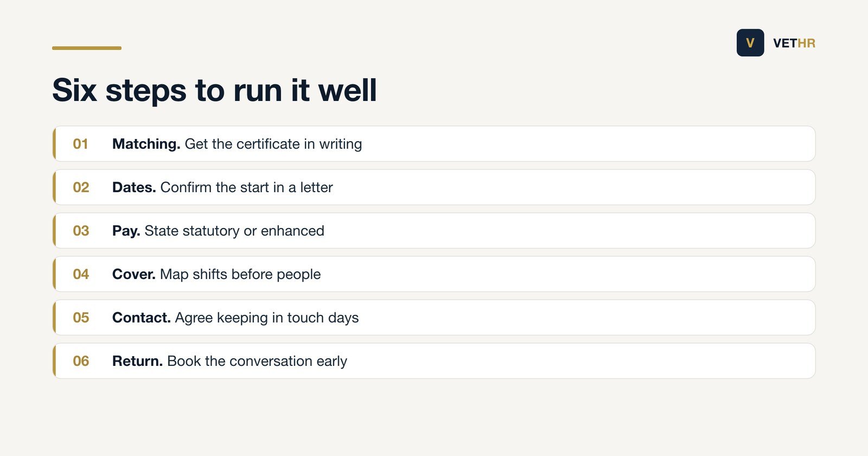The image size is (868, 456).
Task: Click the gold accent line above title
Action: click(87, 48)
